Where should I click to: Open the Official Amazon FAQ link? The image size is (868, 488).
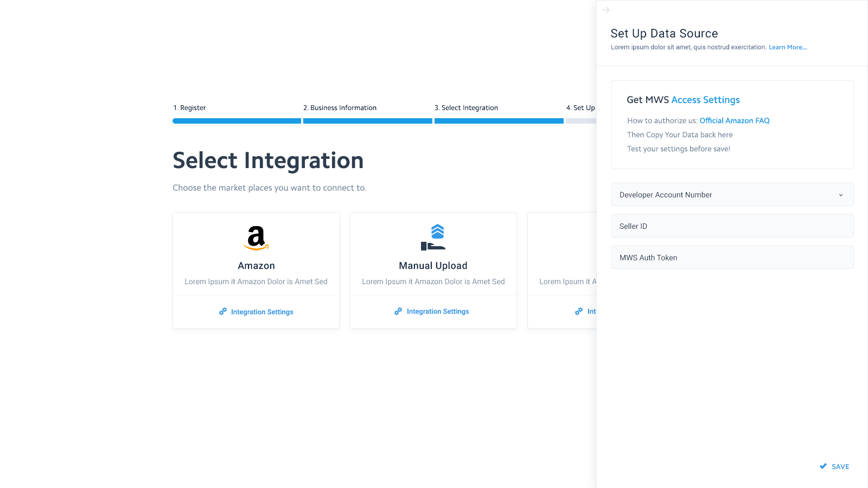point(735,120)
